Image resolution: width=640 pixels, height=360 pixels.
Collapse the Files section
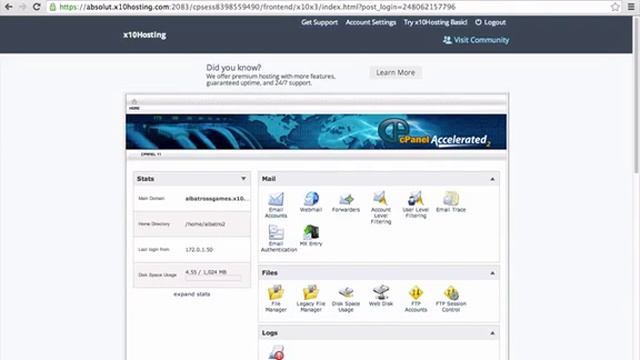coord(492,273)
